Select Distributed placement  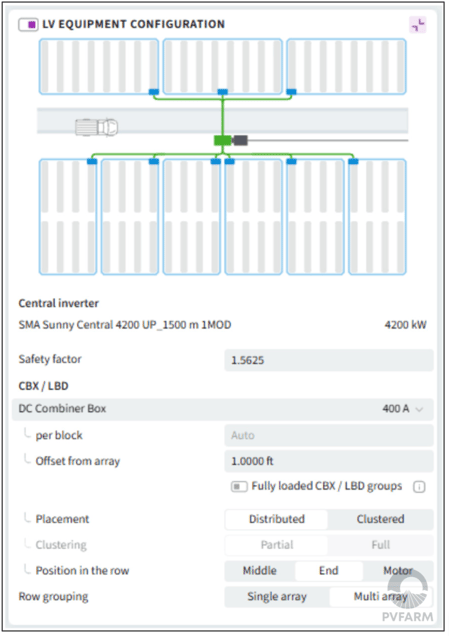[x=277, y=519]
